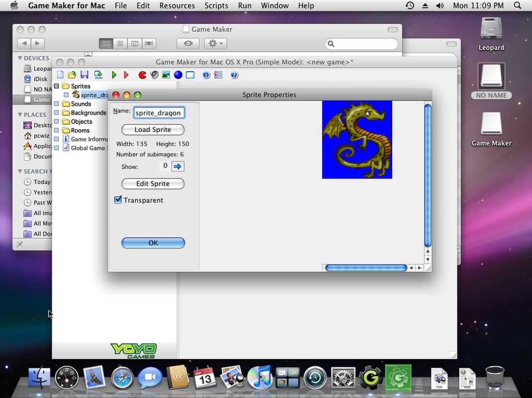
Task: Click the blue ball create object icon
Action: pos(178,75)
